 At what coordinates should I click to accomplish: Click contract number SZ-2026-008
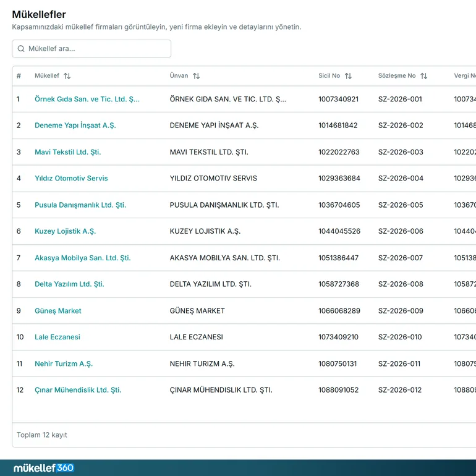coord(401,284)
